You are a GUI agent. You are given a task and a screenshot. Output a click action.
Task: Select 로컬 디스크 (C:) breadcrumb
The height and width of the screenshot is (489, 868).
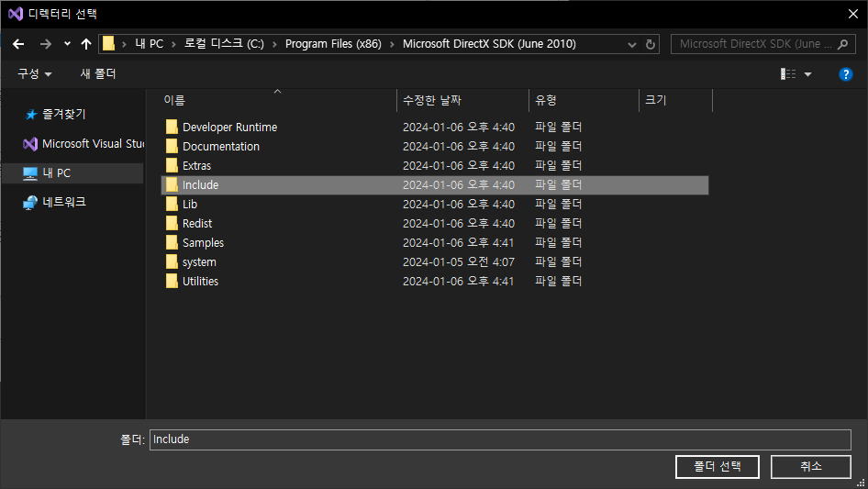pos(224,44)
